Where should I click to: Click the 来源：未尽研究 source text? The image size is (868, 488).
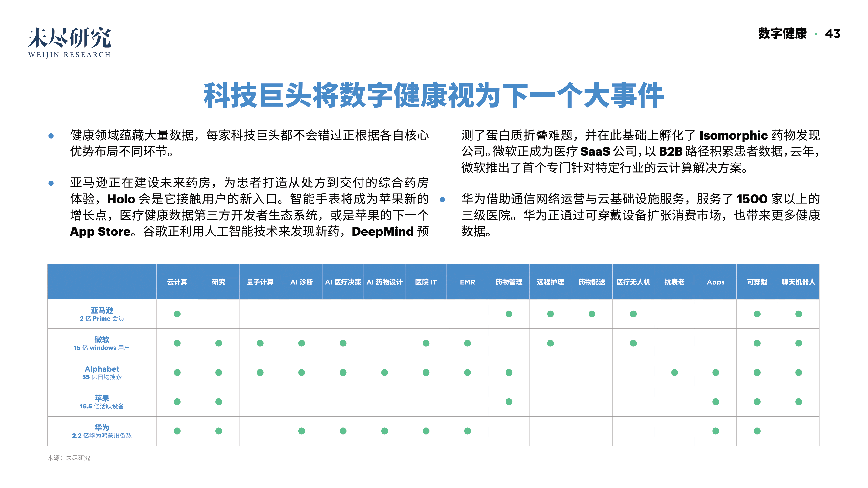69,458
